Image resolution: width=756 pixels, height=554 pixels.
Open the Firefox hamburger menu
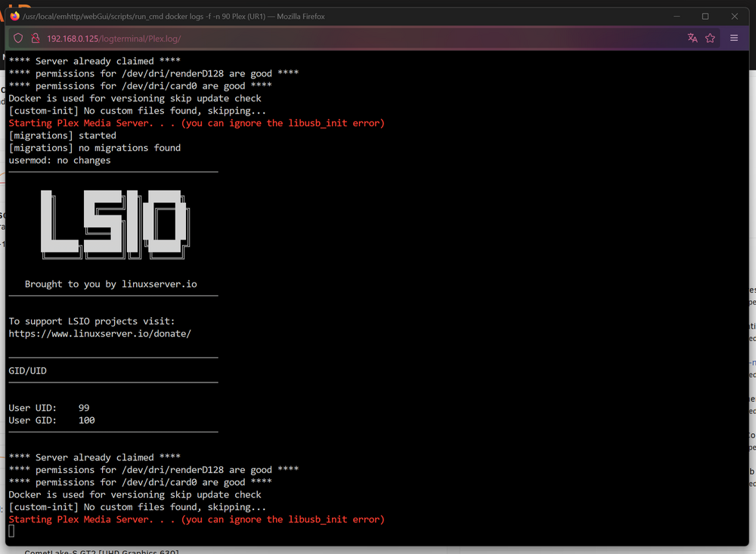tap(734, 38)
